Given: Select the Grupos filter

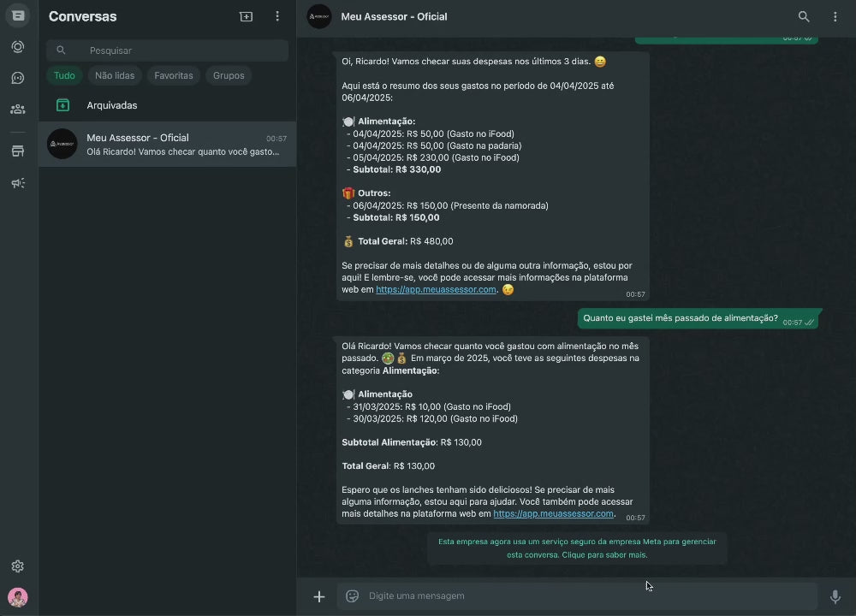Looking at the screenshot, I should pos(229,75).
